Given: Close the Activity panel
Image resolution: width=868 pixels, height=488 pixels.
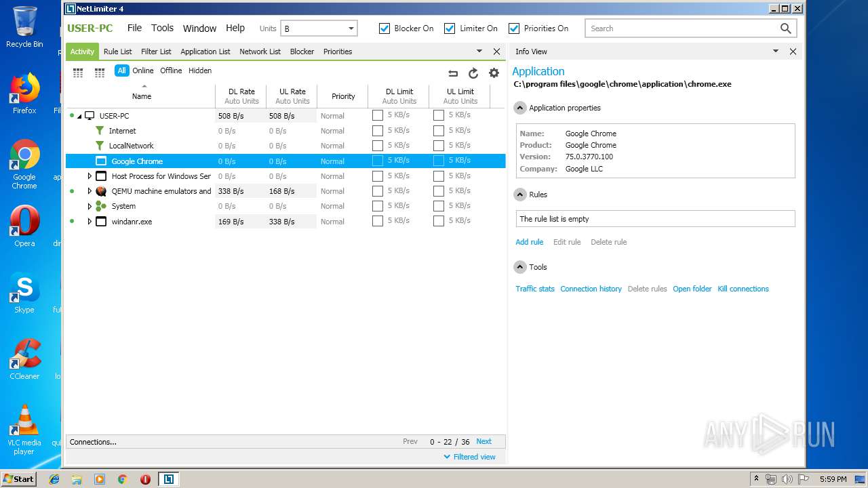Looking at the screenshot, I should (496, 52).
